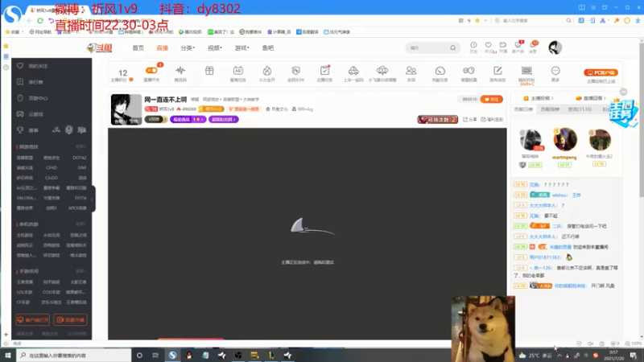Click the Windows taskbar search box
Viewport: 644px width, 362px height.
(x=74, y=355)
